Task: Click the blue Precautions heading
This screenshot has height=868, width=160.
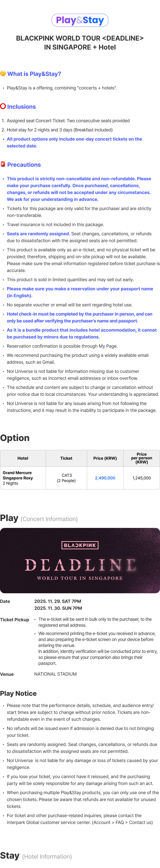Action: (24, 165)
